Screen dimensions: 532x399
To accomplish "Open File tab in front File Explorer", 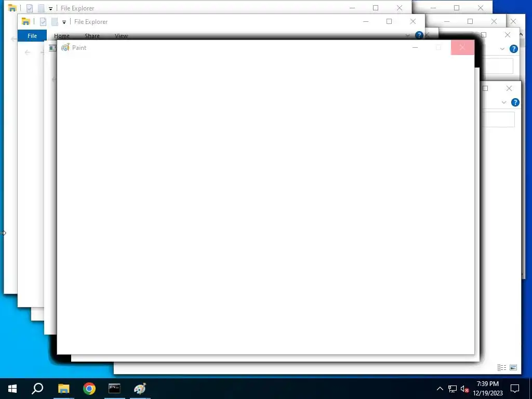I will [32, 36].
